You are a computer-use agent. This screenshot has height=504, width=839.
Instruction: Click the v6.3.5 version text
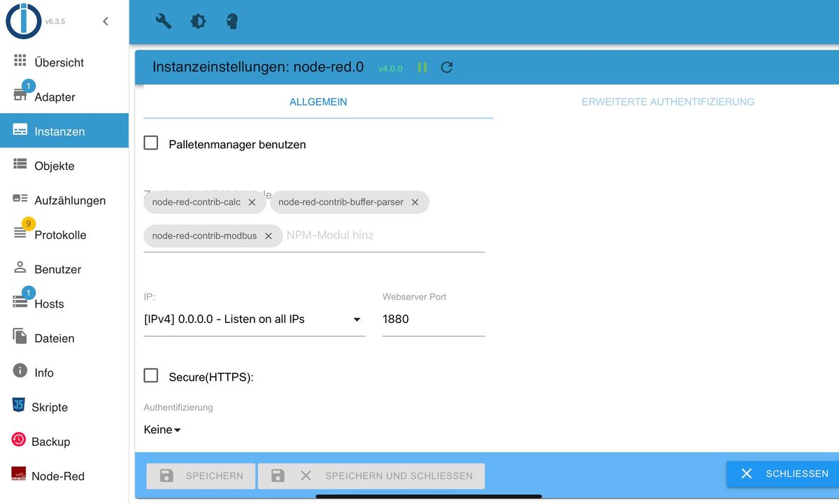pos(55,22)
